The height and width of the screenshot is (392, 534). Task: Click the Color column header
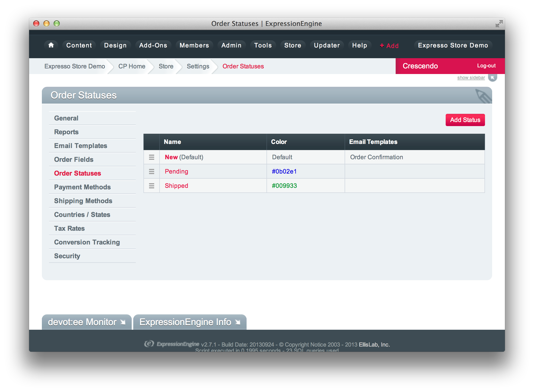306,142
